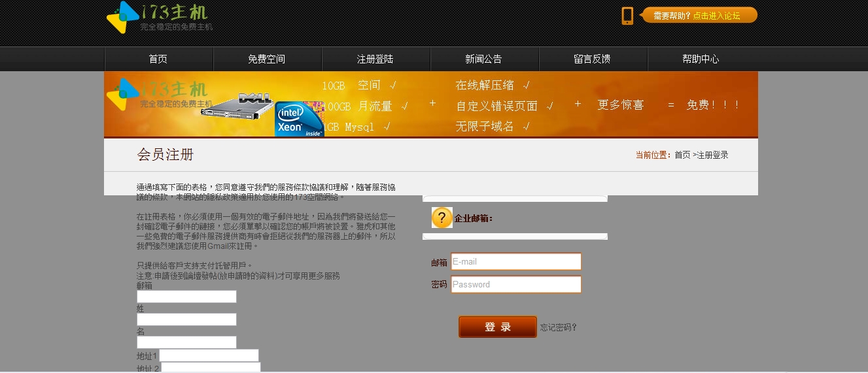Click the orange mobile phone icon
868x373 pixels.
[x=627, y=16]
